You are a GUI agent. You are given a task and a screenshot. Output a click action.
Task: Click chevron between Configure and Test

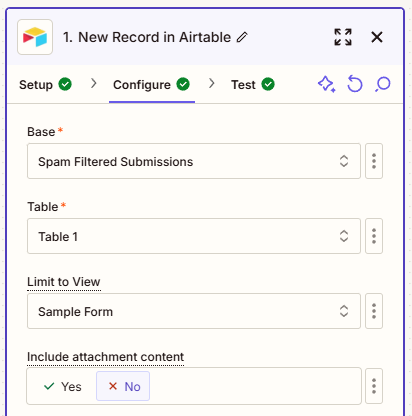(x=211, y=83)
